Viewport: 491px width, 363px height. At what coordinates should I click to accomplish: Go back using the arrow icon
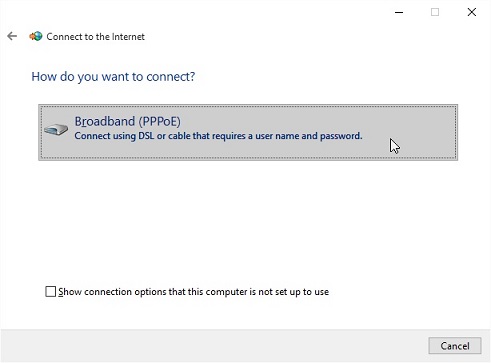12,36
